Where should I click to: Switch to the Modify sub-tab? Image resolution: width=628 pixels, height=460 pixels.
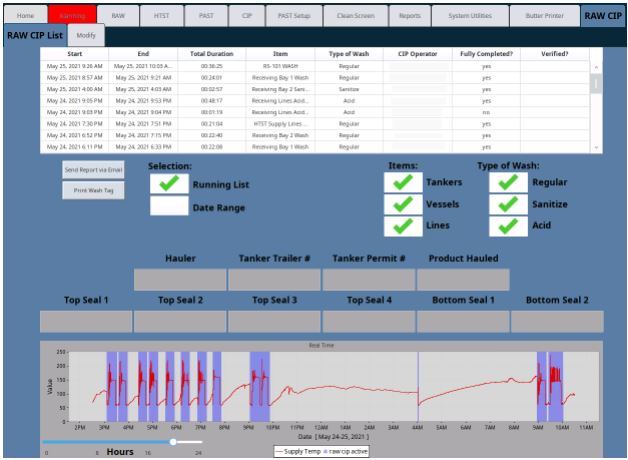click(x=86, y=35)
